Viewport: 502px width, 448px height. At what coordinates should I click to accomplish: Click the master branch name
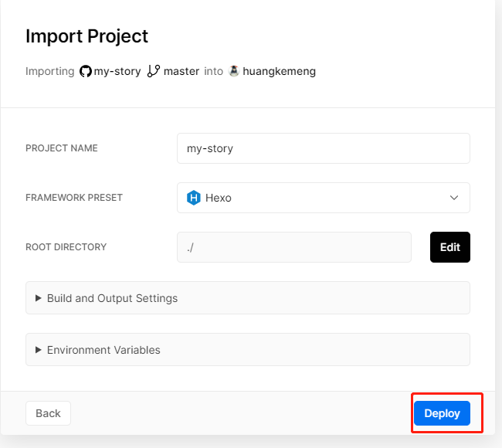pos(181,71)
